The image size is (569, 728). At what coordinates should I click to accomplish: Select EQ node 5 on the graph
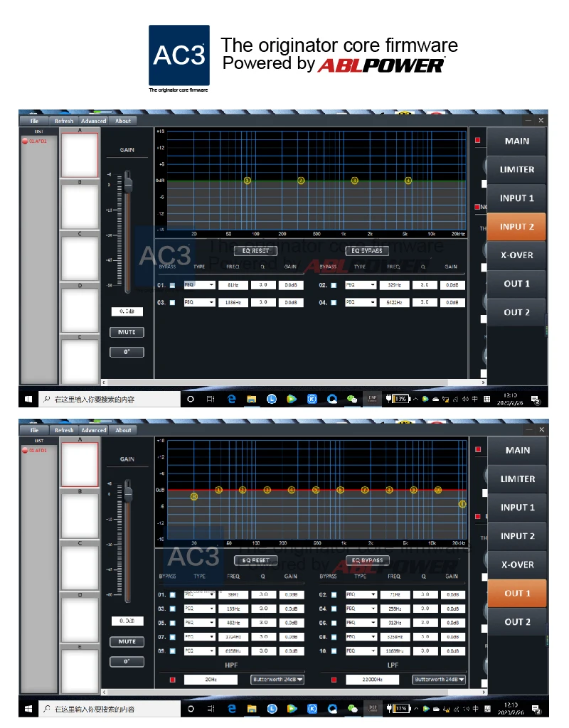316,490
